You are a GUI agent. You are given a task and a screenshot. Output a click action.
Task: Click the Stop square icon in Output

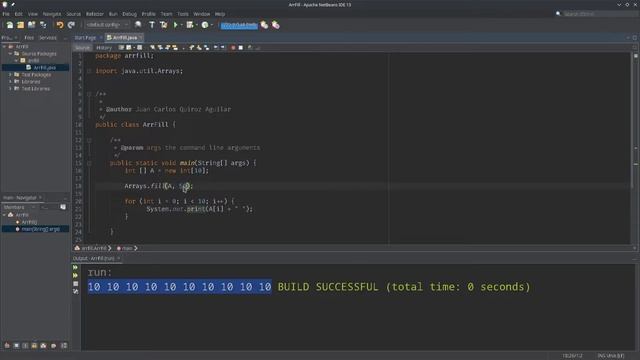point(76,284)
